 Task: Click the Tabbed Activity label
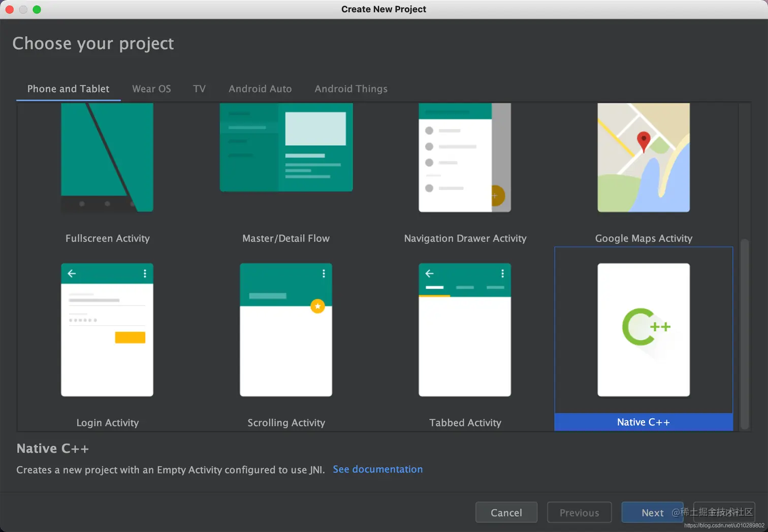(465, 423)
